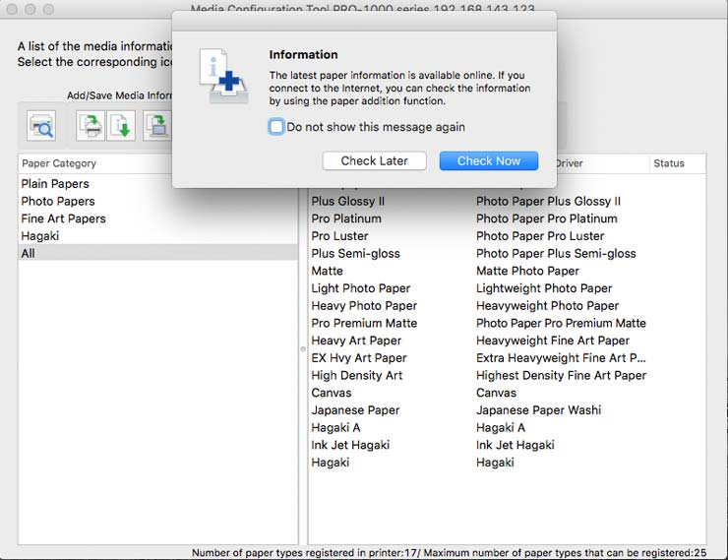Enable Do not show this message again

[276, 127]
